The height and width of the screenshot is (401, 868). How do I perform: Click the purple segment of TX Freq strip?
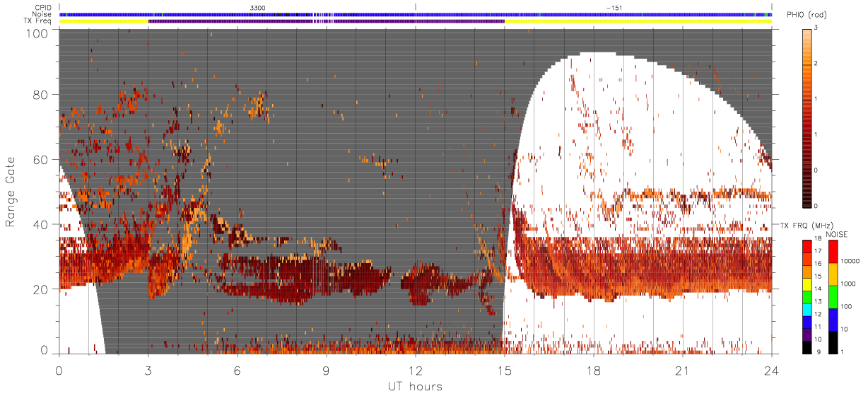pyautogui.click(x=326, y=21)
